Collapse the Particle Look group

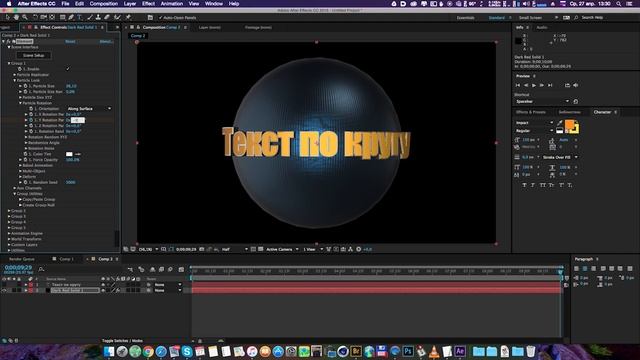[x=15, y=80]
